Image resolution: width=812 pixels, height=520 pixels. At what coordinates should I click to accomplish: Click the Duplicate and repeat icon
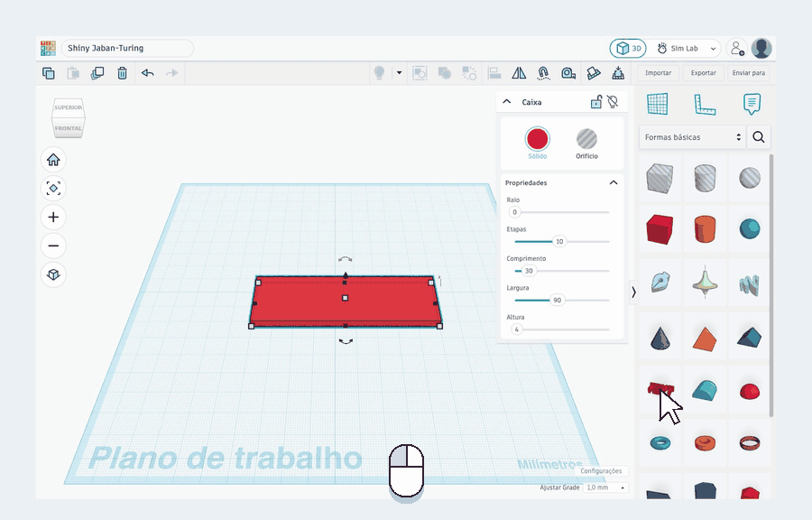point(97,73)
